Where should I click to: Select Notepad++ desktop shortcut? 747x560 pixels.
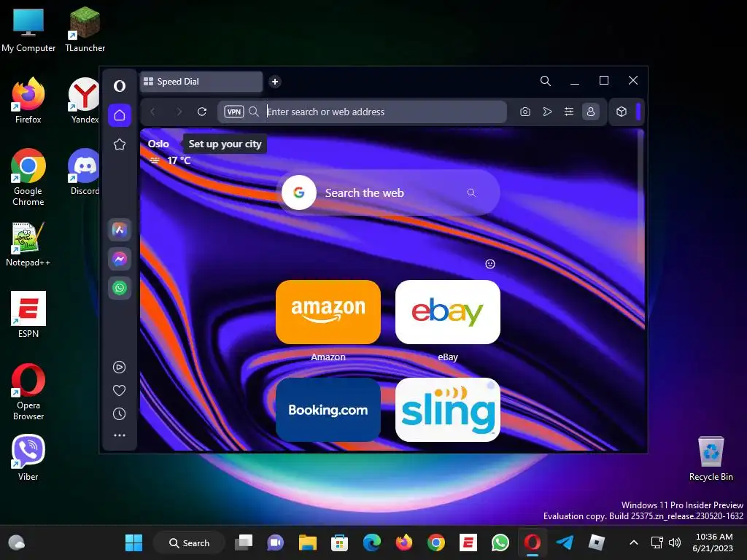pos(28,244)
